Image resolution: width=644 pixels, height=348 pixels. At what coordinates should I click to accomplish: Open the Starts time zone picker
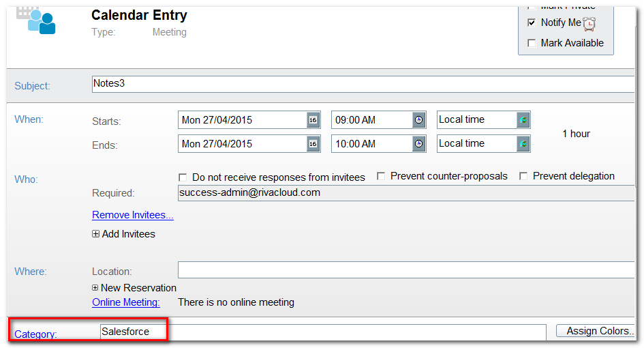pyautogui.click(x=523, y=120)
